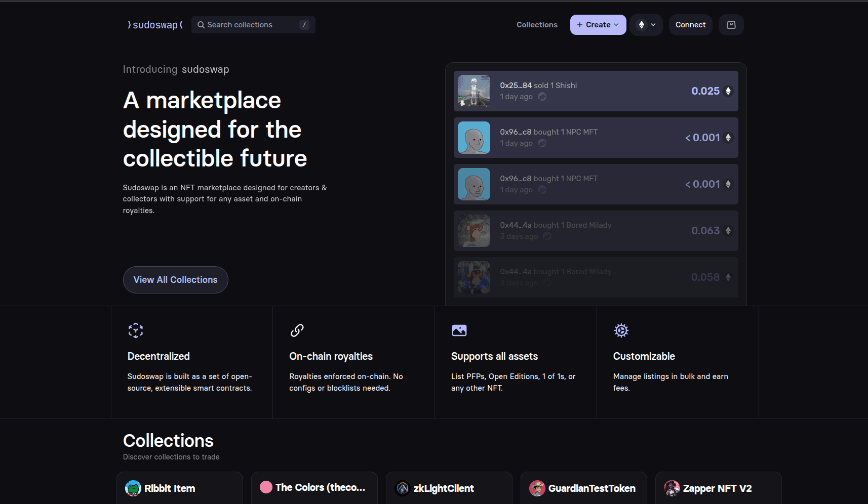This screenshot has width=868, height=504.
Task: Click the On-chain royalties link icon
Action: [x=297, y=330]
